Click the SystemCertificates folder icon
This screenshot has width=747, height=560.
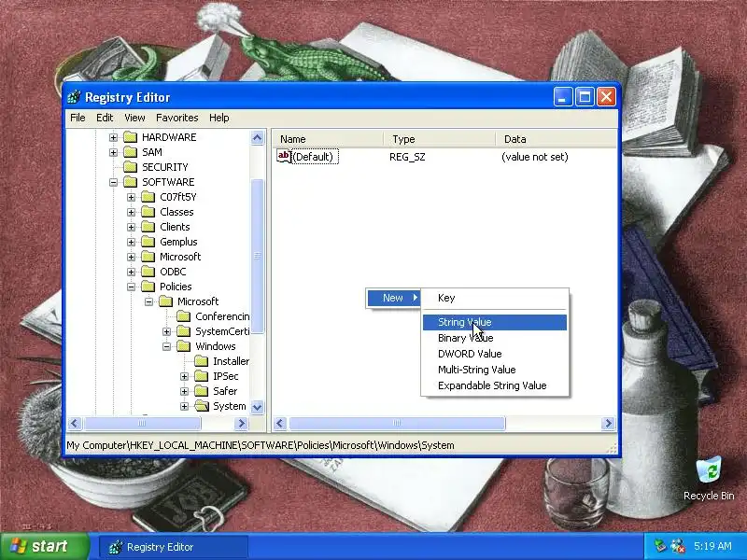click(183, 331)
